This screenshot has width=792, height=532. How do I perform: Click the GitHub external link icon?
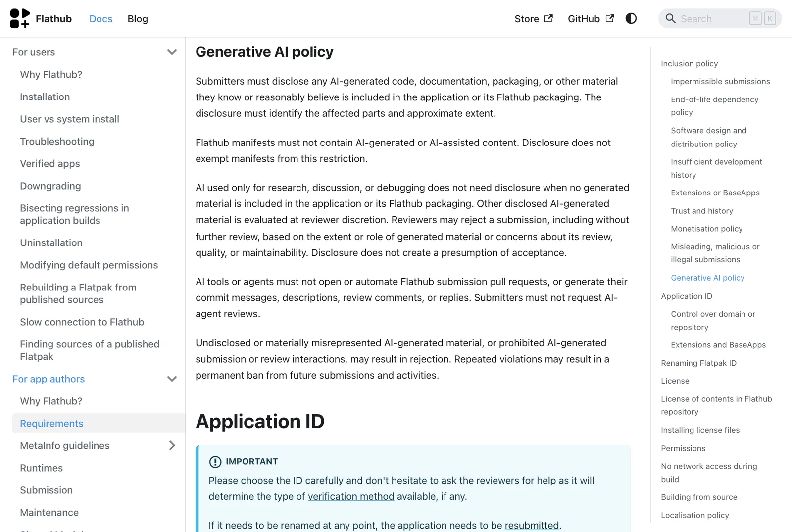pos(610,18)
